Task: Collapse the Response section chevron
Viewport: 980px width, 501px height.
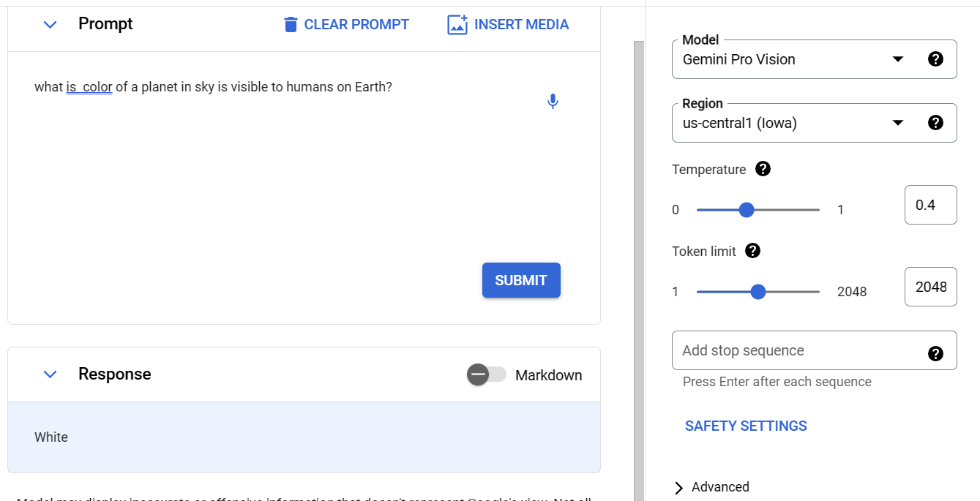Action: click(x=50, y=374)
